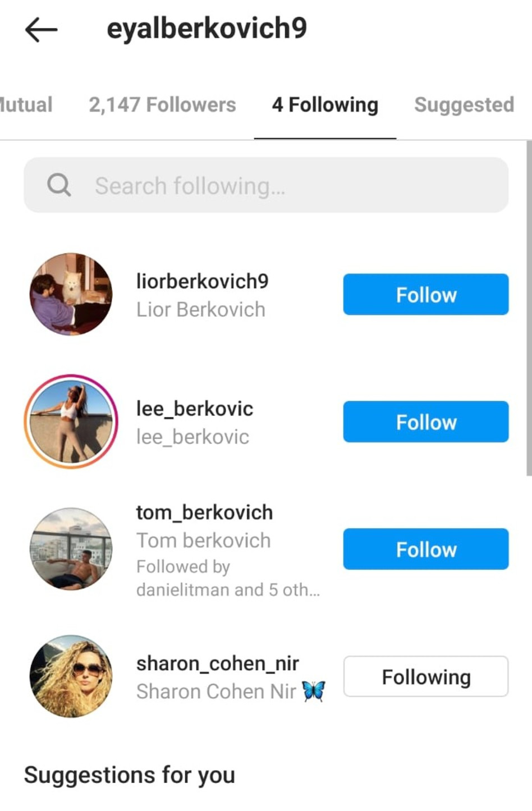Switch to the Mutual tab
This screenshot has height=811, width=532.
coord(25,105)
